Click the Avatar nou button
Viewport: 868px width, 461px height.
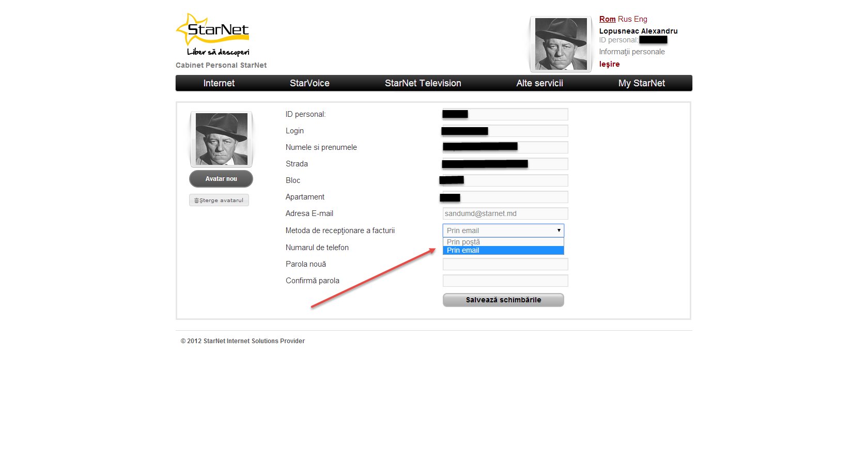click(221, 179)
